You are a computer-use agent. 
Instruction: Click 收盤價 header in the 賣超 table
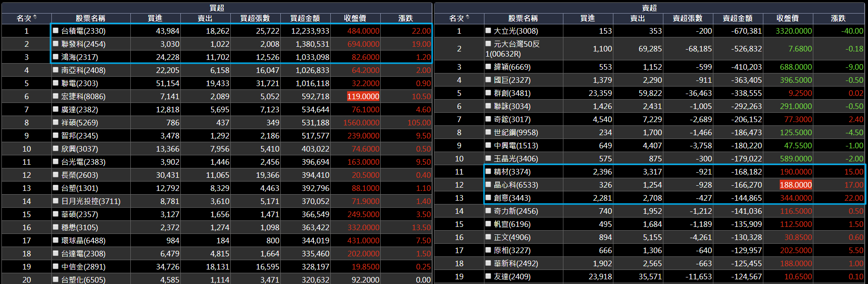pyautogui.click(x=788, y=18)
